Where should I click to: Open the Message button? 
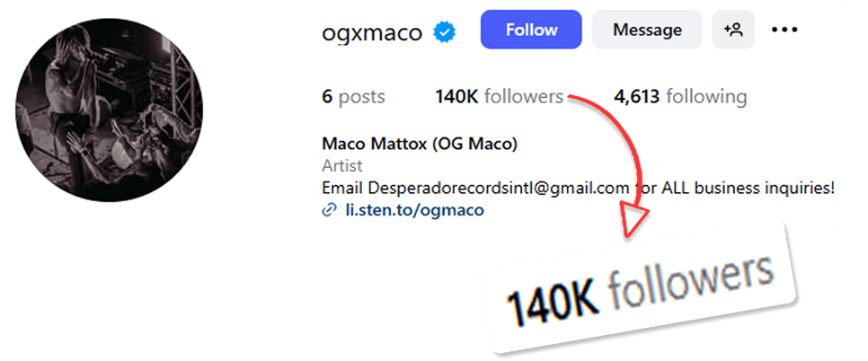pyautogui.click(x=647, y=30)
